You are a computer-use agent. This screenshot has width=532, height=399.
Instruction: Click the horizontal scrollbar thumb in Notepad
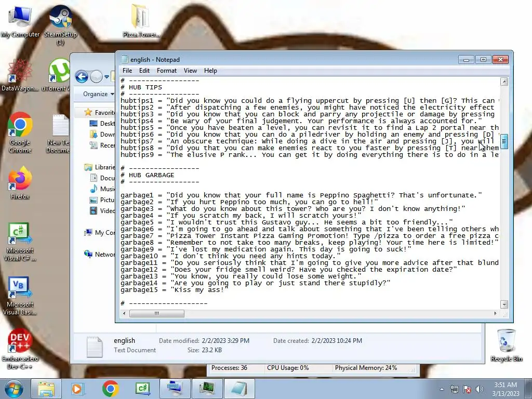coord(157,313)
